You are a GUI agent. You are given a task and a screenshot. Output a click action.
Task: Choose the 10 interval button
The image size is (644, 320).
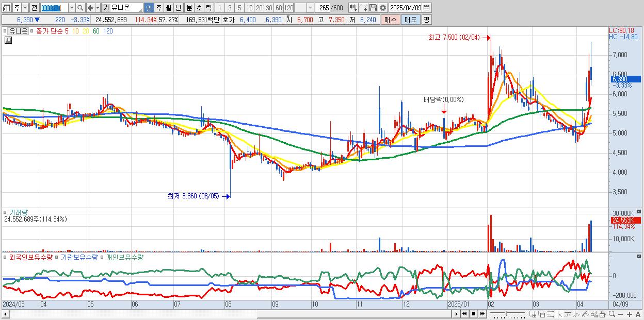coord(249,8)
